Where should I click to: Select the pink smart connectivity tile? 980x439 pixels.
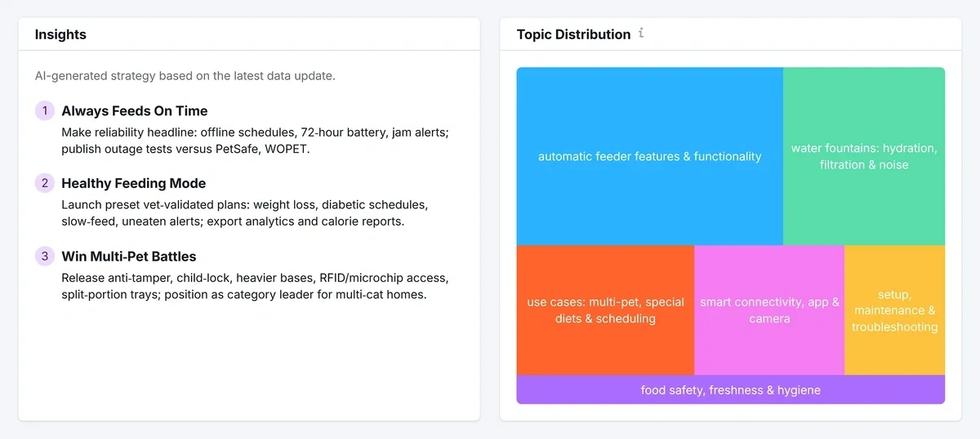tap(769, 310)
